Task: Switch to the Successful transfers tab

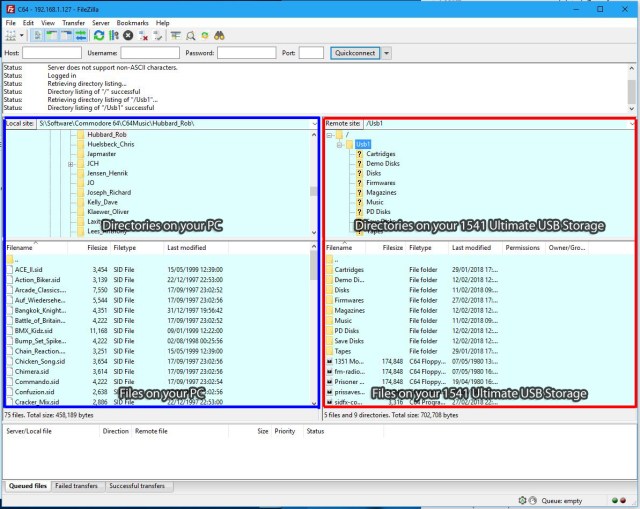Action: pyautogui.click(x=137, y=486)
